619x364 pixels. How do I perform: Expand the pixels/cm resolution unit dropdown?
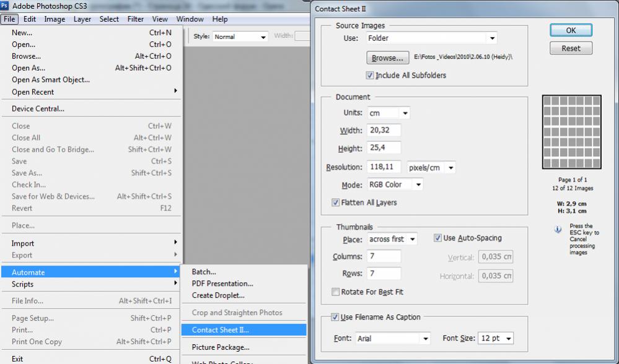pyautogui.click(x=431, y=168)
